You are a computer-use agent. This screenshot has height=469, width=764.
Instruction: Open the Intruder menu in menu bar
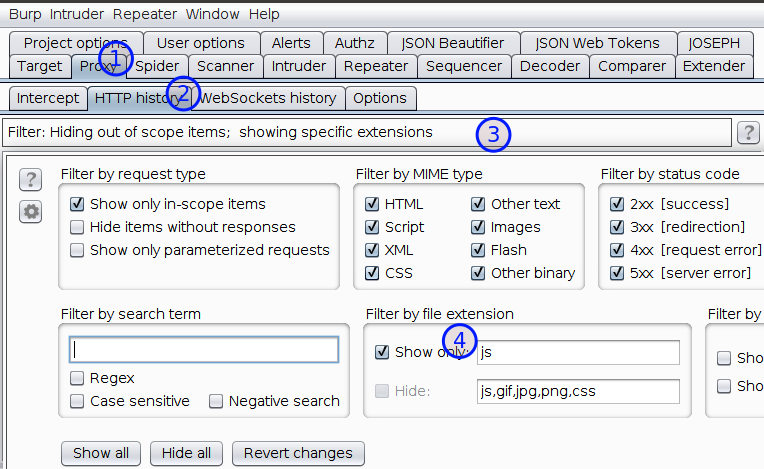click(76, 14)
